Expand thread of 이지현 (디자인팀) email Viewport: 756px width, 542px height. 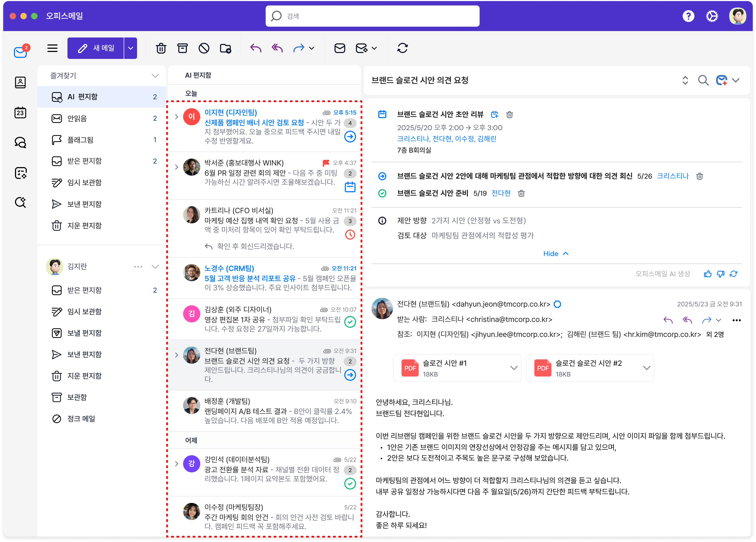[x=177, y=117]
